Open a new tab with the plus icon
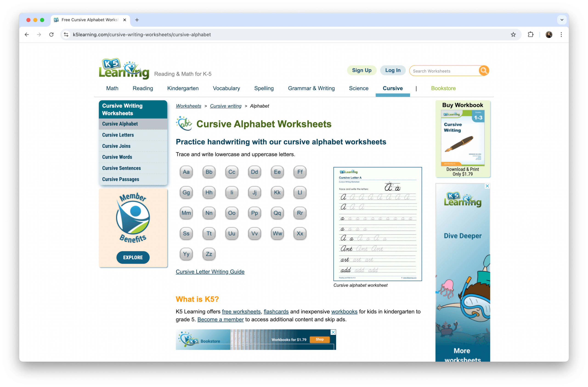This screenshot has width=588, height=387. [x=137, y=20]
